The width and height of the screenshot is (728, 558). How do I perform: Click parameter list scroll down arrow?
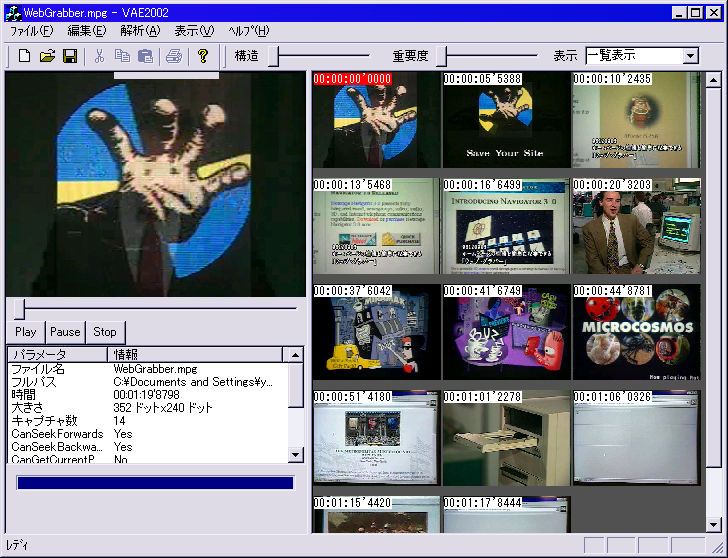coord(295,454)
